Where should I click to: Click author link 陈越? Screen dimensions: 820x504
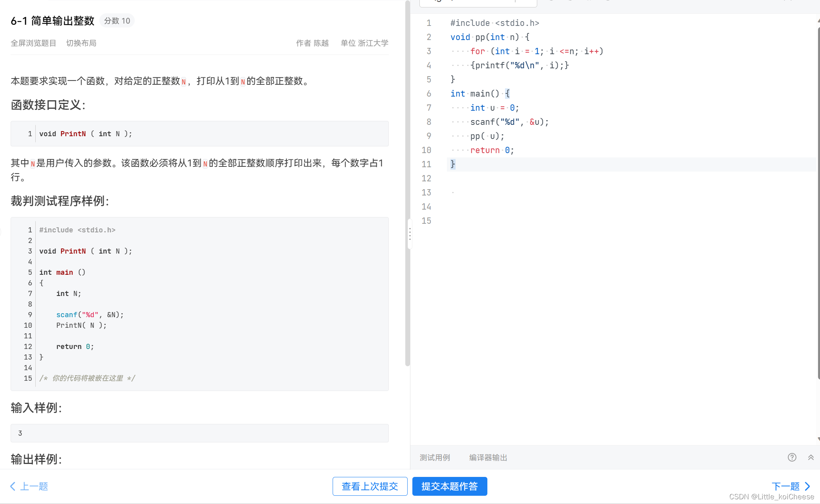320,43
